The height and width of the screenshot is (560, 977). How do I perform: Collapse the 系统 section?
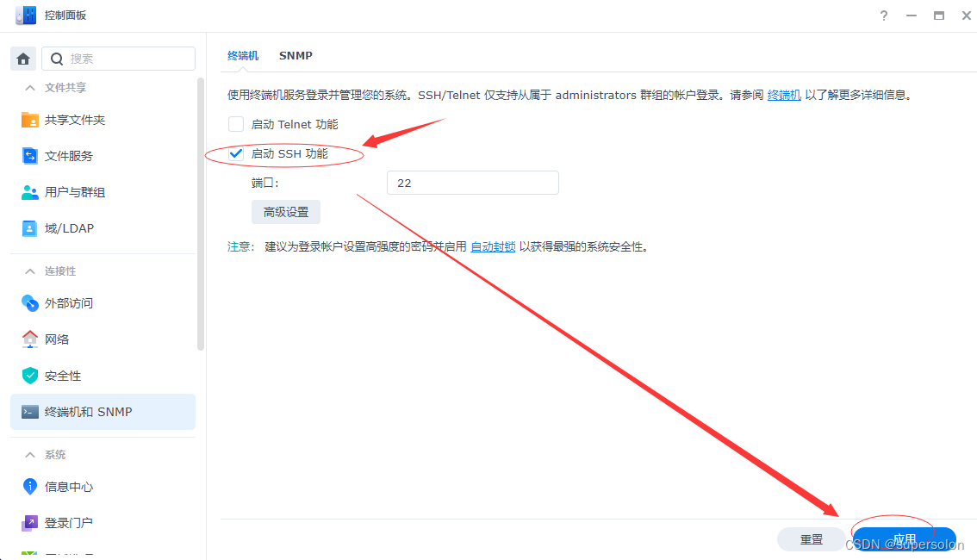tap(28, 454)
